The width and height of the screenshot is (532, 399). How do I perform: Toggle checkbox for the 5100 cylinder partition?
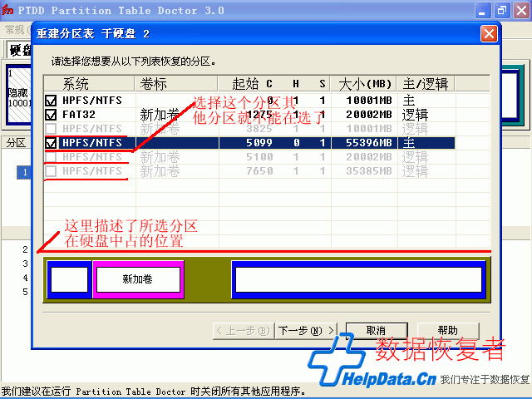[x=51, y=157]
